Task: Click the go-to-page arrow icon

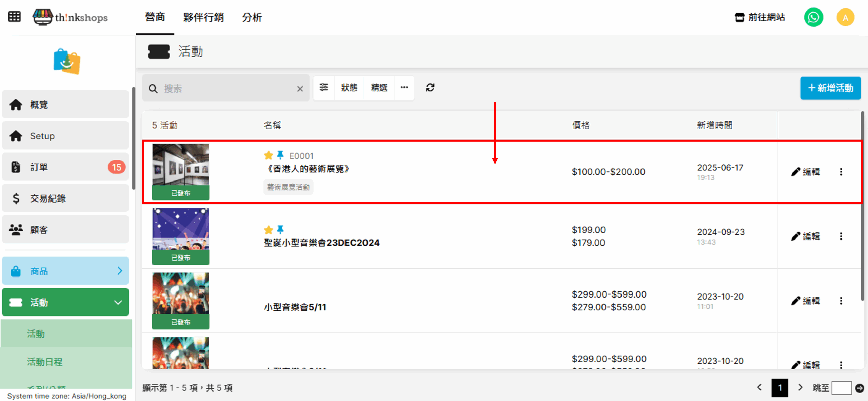Action: click(x=860, y=388)
